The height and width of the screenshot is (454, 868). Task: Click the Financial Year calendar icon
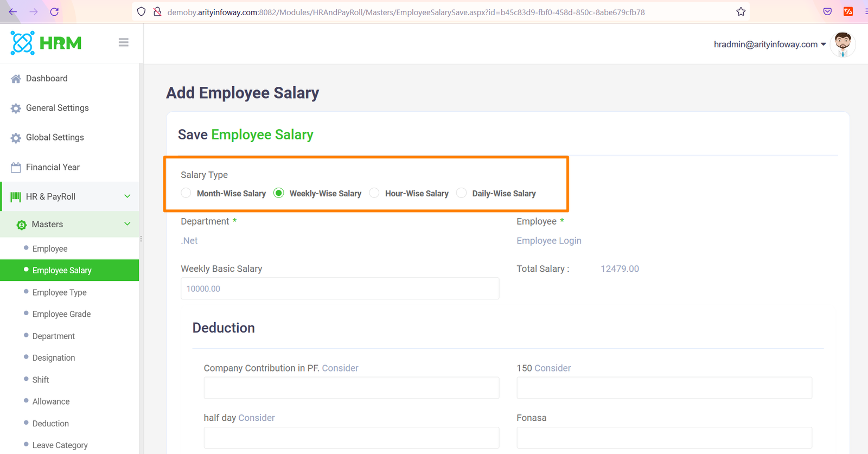16,168
